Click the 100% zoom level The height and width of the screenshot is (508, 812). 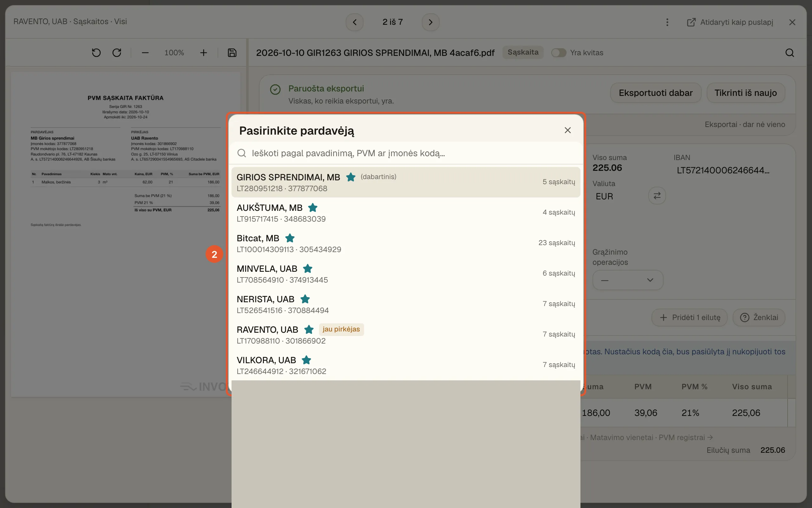pos(174,53)
